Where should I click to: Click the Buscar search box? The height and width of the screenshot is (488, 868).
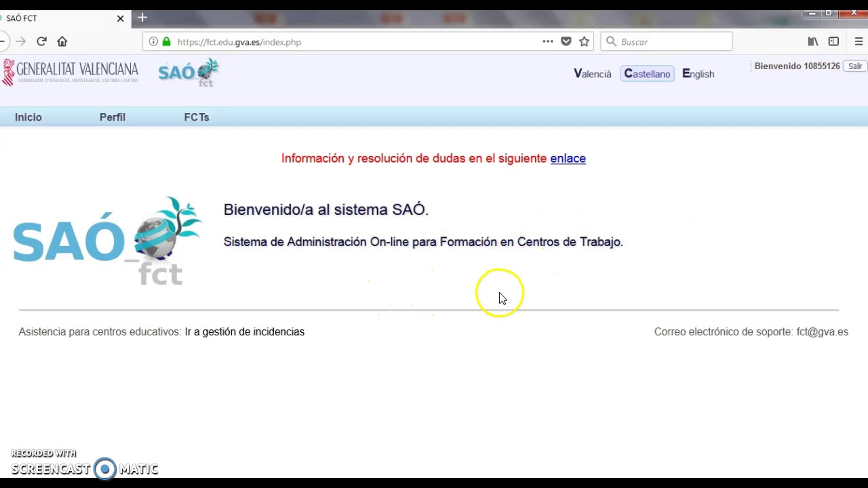666,41
